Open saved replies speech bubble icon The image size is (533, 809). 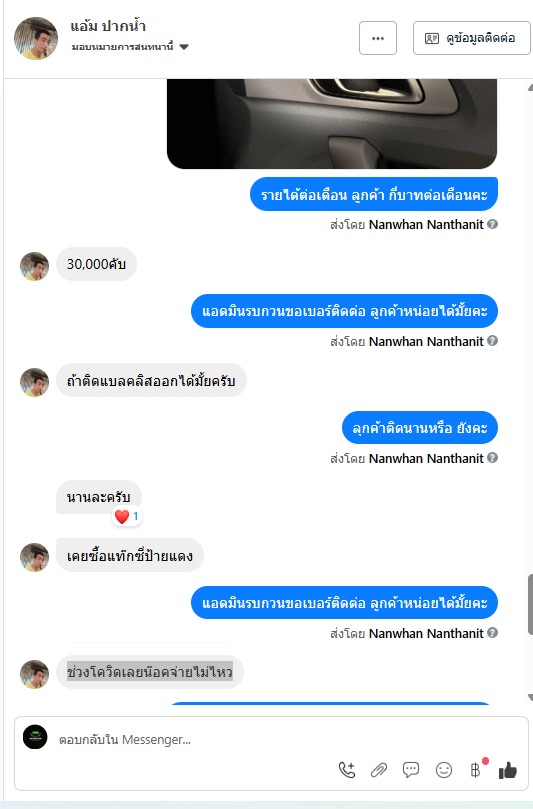(411, 770)
